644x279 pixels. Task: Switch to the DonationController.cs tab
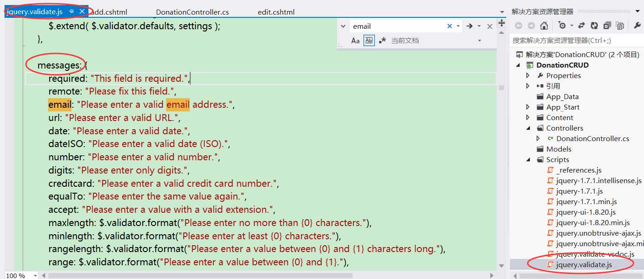[x=192, y=12]
